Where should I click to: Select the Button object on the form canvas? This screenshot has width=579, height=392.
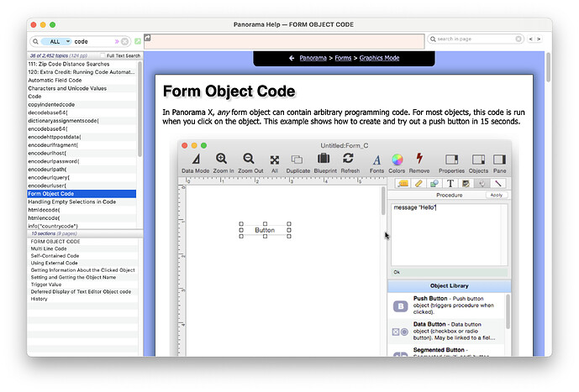point(265,230)
